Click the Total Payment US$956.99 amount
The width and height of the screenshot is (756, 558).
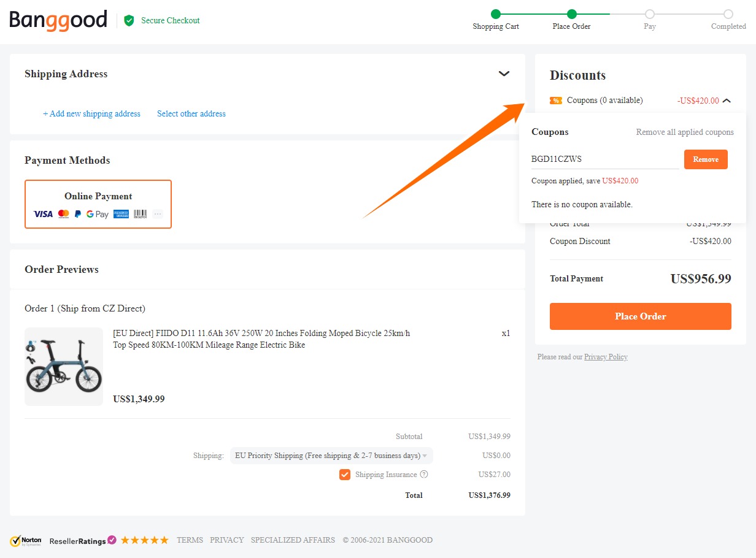[x=701, y=279]
